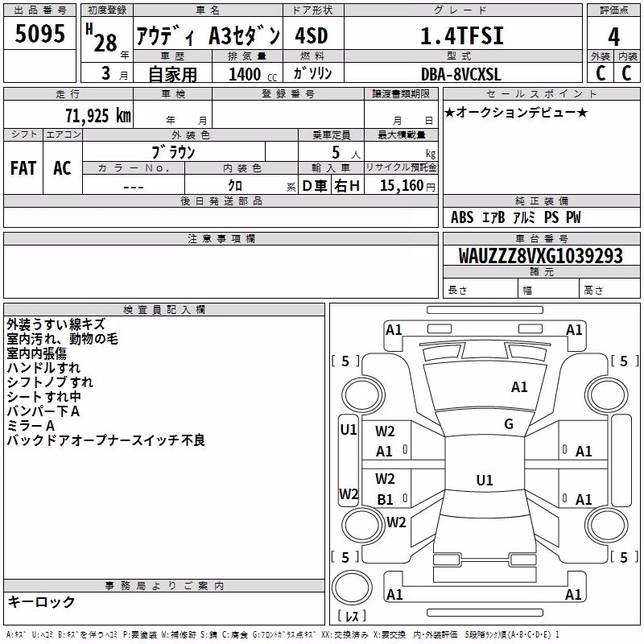644x644 pixels.
Task: Click the 長さ dimension field
Action: pyautogui.click(x=480, y=289)
